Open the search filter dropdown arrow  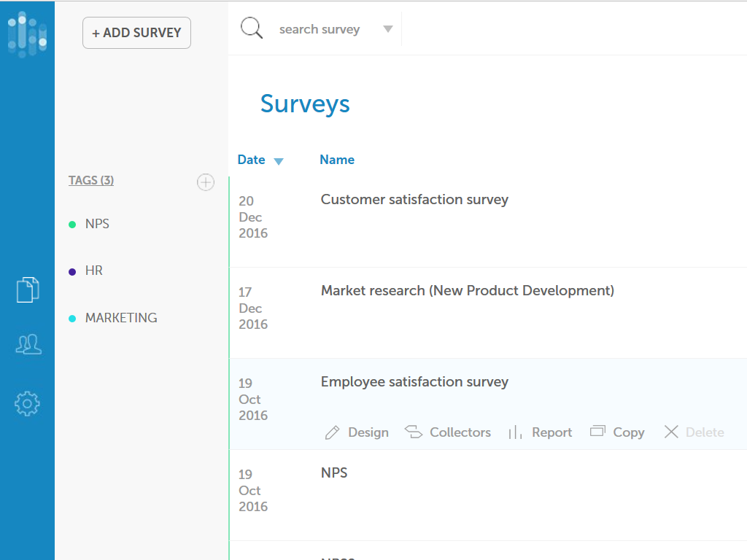coord(387,29)
